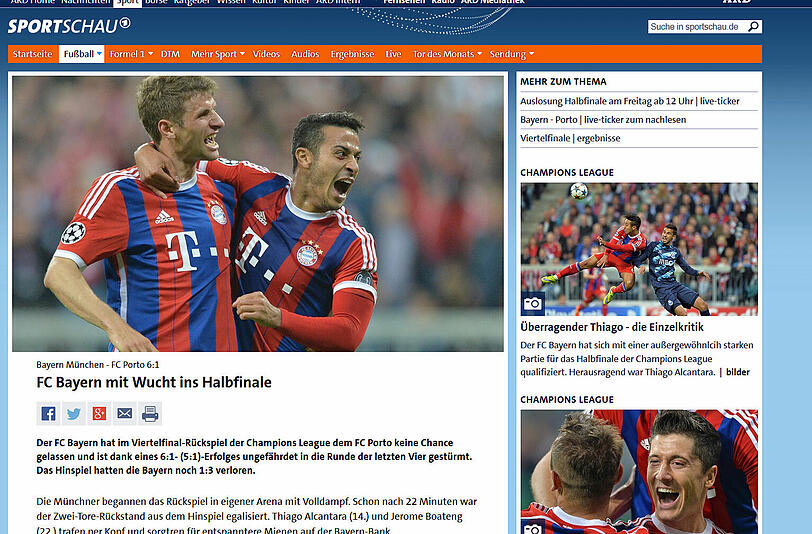Send the article by email envelope icon
This screenshot has height=534, width=812.
124,413
